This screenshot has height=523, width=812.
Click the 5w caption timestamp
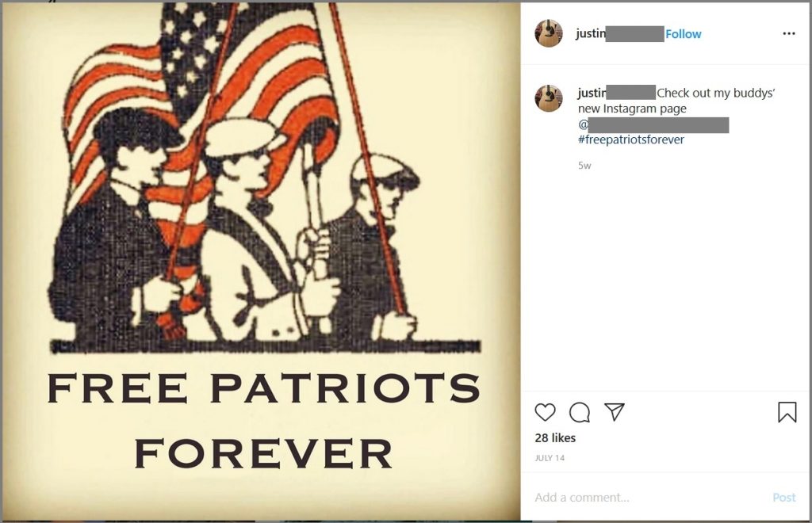pos(584,166)
